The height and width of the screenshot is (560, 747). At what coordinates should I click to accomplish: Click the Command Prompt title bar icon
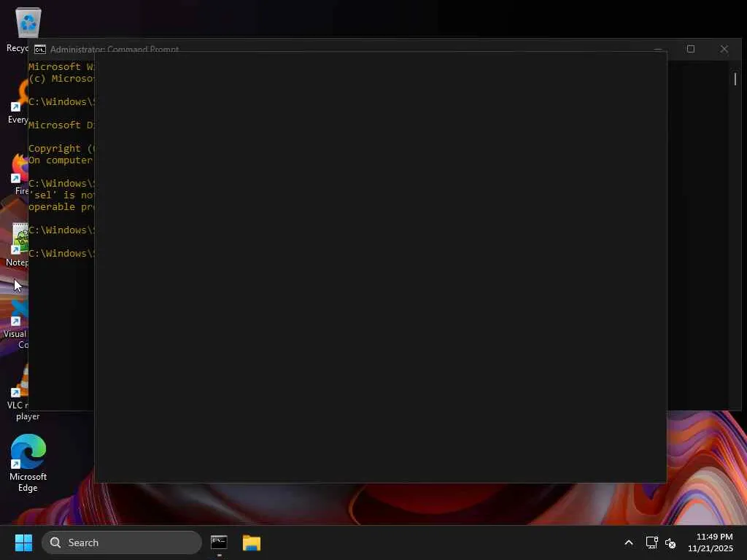click(x=40, y=49)
